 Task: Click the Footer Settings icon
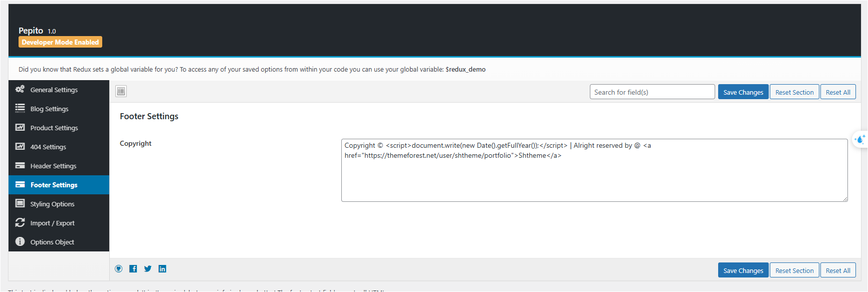click(x=20, y=184)
